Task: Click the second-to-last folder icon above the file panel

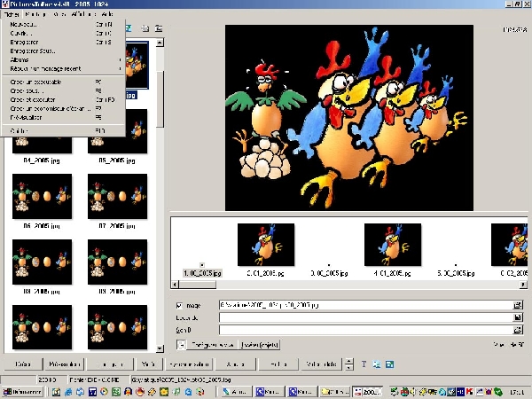Action: (x=145, y=28)
